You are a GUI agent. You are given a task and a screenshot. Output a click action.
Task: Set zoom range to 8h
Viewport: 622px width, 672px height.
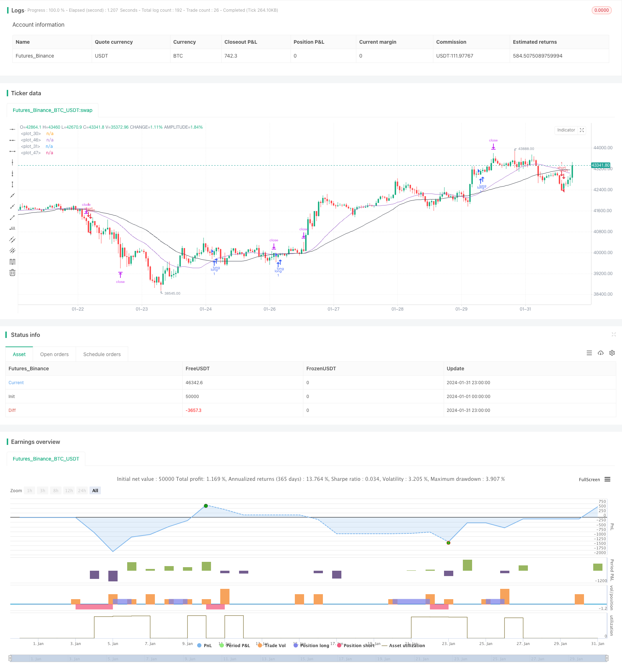click(x=56, y=490)
